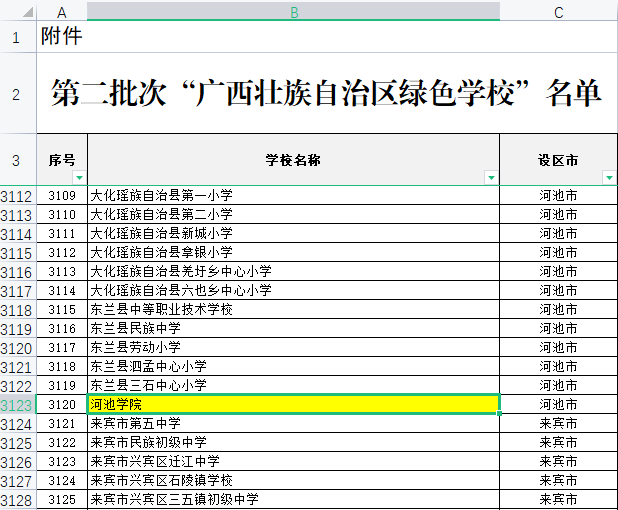Screen dimensions: 618x510
Task: Expand the 设区市 filter dropdown
Action: pos(609,177)
